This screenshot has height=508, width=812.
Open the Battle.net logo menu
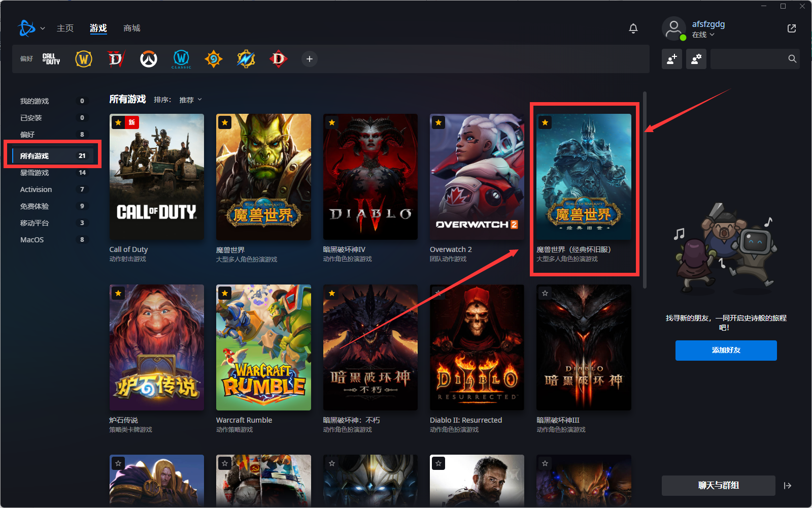pos(27,28)
